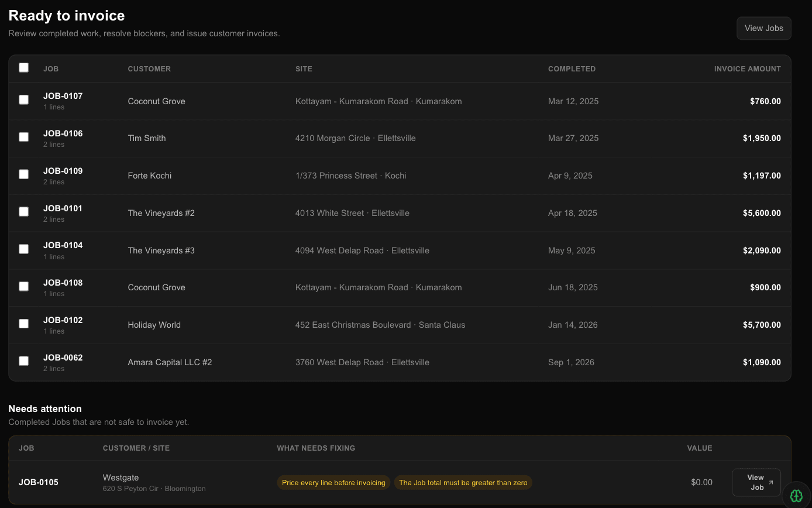Click customer Amara Capital LLC #2
Viewport: 812px width, 508px height.
170,362
